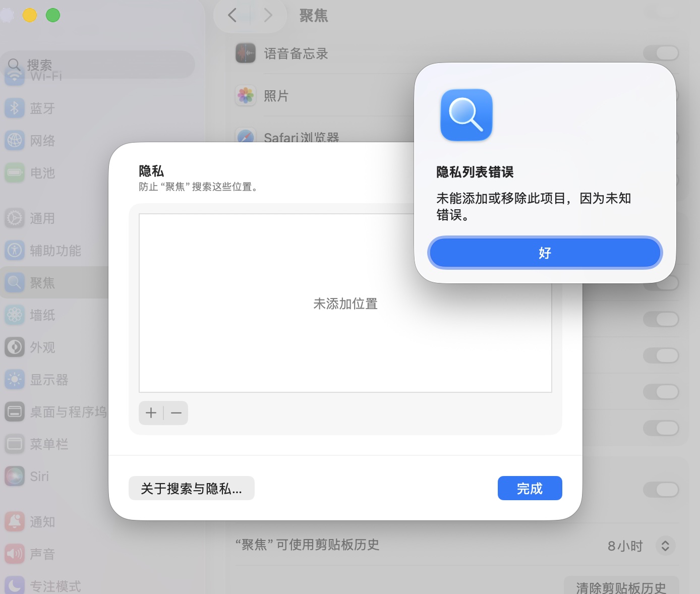Click the Bluetooth icon in sidebar
This screenshot has width=700, height=594.
[x=15, y=108]
